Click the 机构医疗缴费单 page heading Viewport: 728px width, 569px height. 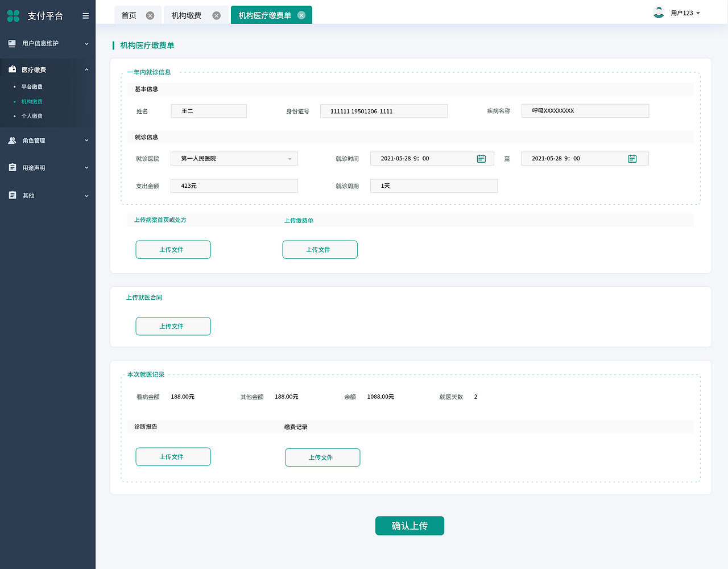pos(147,46)
